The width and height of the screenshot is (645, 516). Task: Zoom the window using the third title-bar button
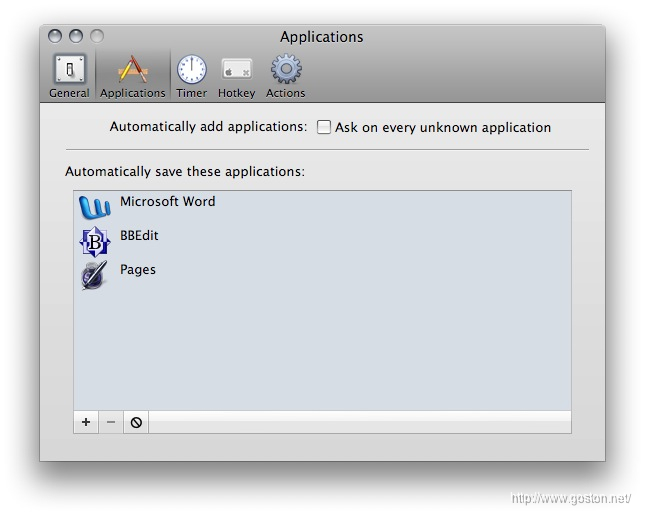point(97,36)
